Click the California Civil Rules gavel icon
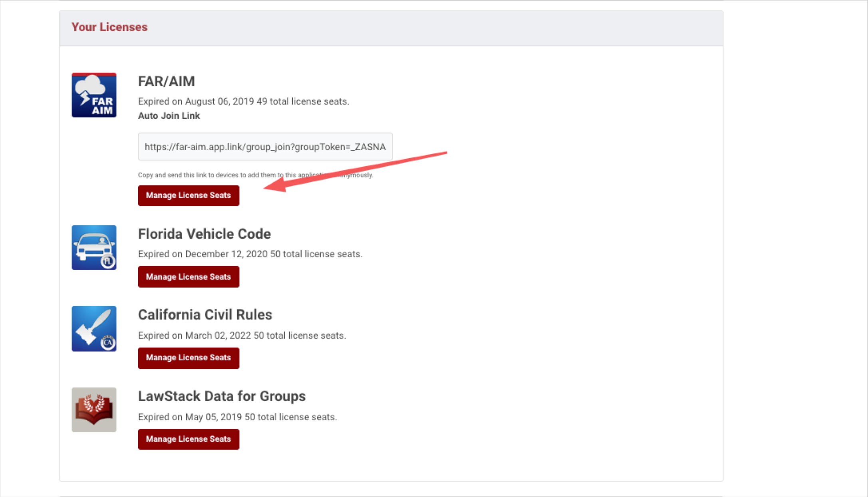Viewport: 868px width, 497px height. tap(94, 328)
